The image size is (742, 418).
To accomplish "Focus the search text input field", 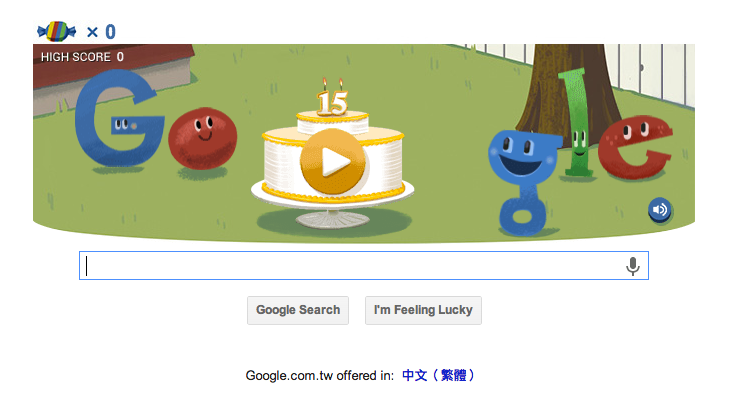I will coord(363,266).
